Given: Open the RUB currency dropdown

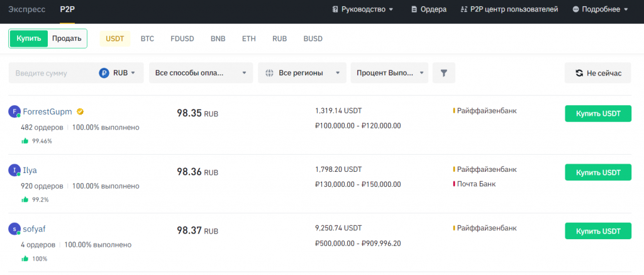Looking at the screenshot, I should (118, 73).
